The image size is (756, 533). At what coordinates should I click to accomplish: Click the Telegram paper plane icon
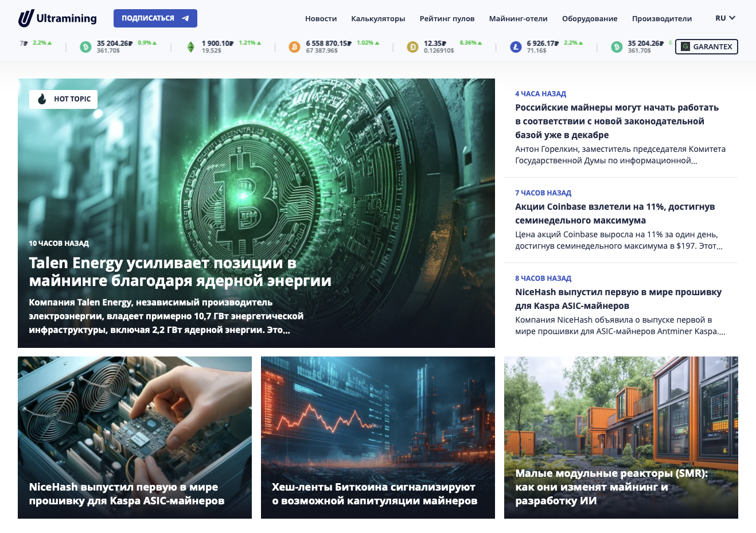[x=185, y=18]
